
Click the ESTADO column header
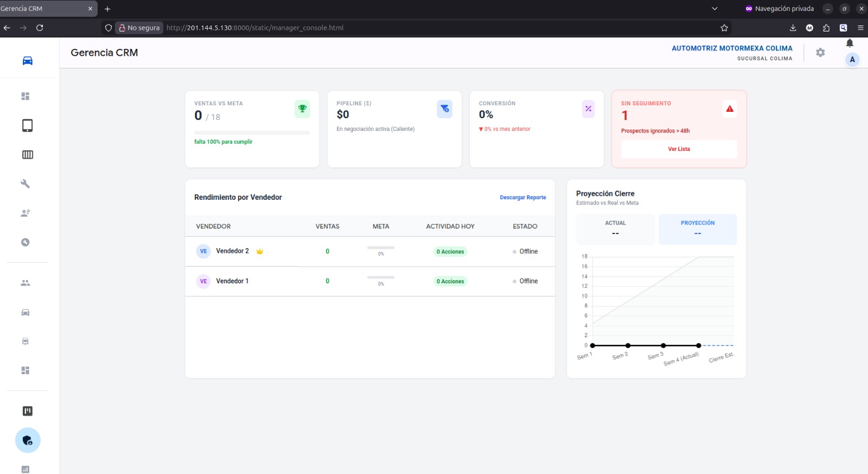[x=525, y=226]
